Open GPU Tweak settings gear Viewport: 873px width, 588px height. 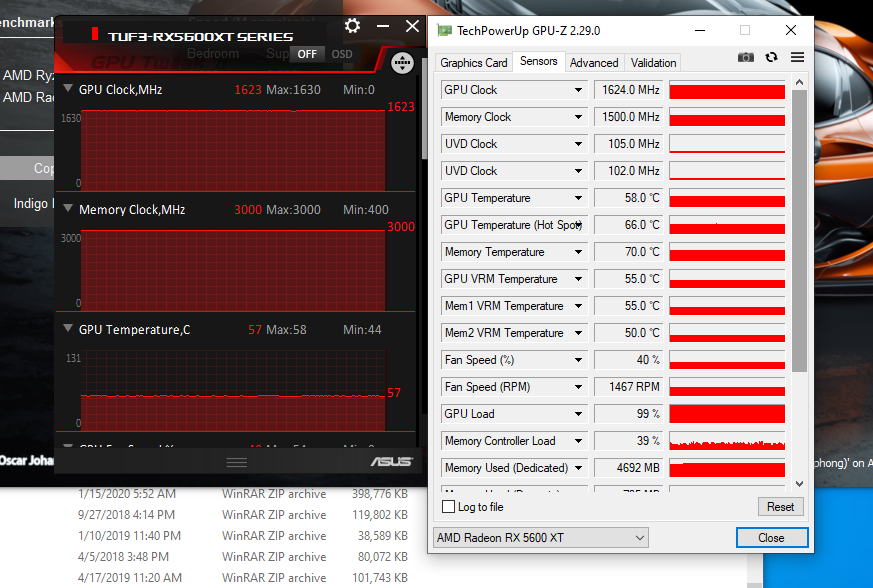pos(352,26)
